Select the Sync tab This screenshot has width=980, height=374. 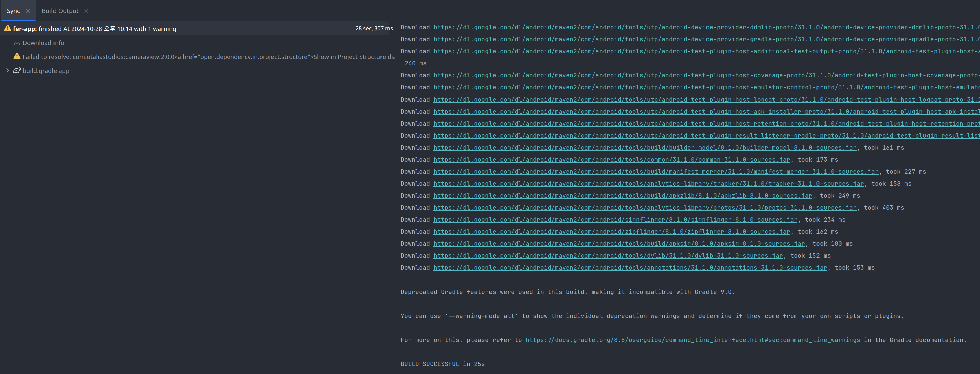pyautogui.click(x=13, y=11)
